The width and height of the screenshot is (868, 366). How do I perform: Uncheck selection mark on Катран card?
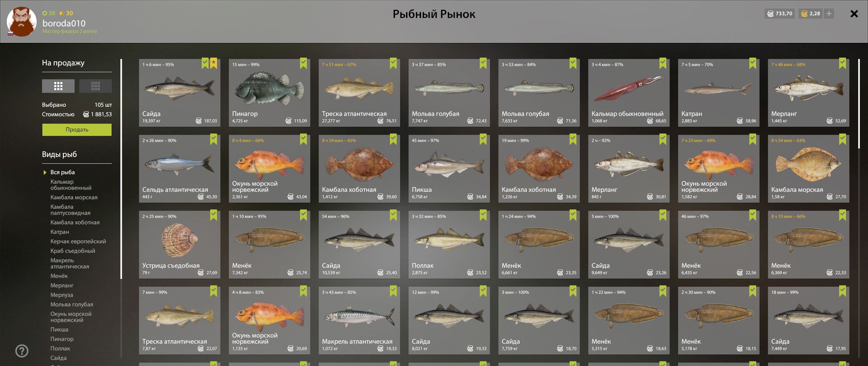coord(753,63)
